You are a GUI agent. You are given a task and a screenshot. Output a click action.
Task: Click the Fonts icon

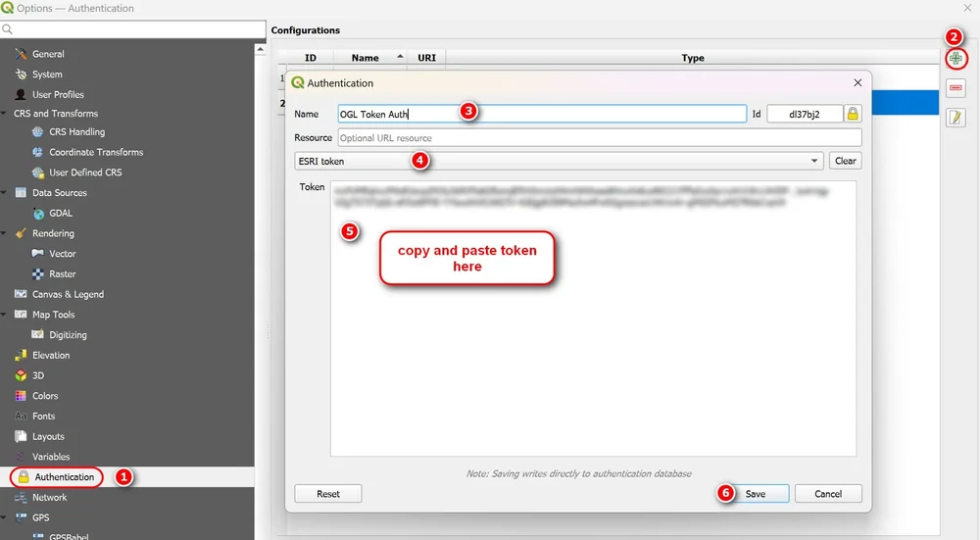(x=22, y=417)
